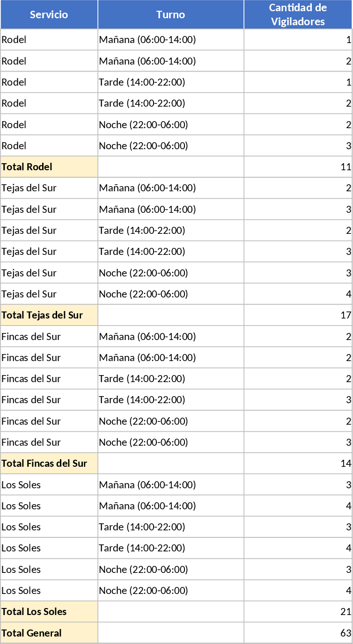Click empty Turno cell in Total Rodel row
353x644 pixels.
[170, 167]
